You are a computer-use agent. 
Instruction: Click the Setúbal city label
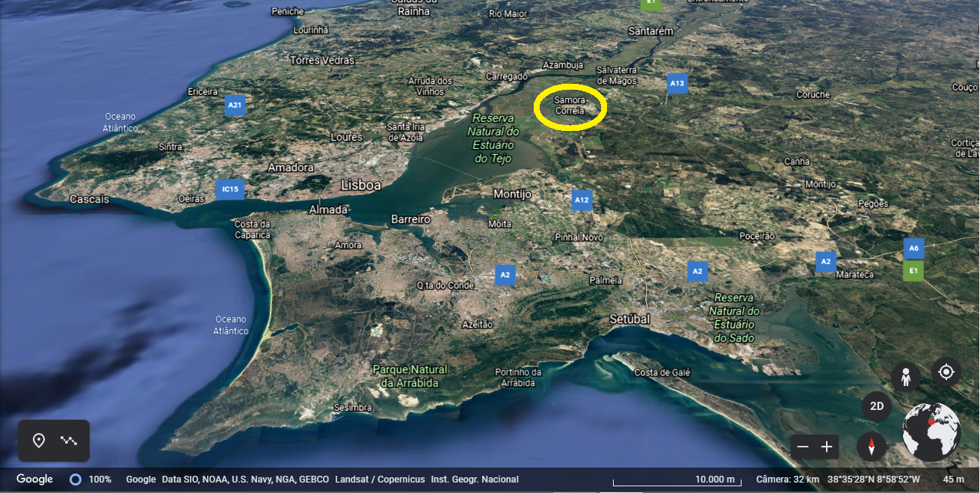click(629, 319)
